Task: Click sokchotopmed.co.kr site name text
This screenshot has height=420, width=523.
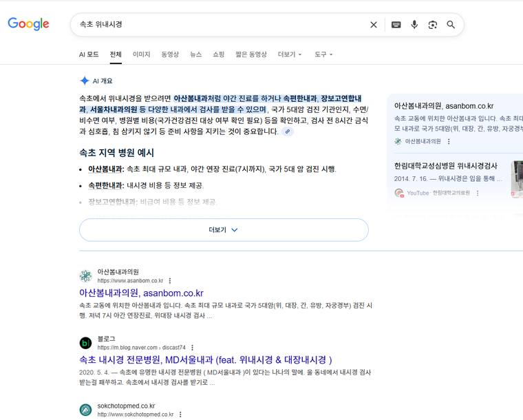Action: (x=126, y=406)
